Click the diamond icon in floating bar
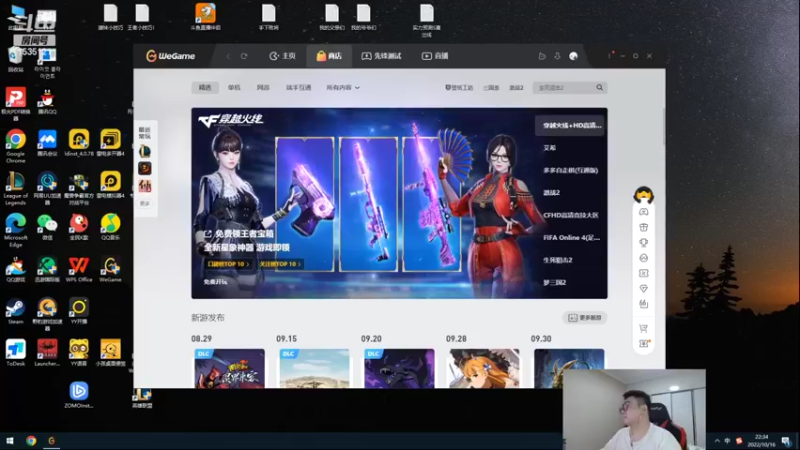 643,289
